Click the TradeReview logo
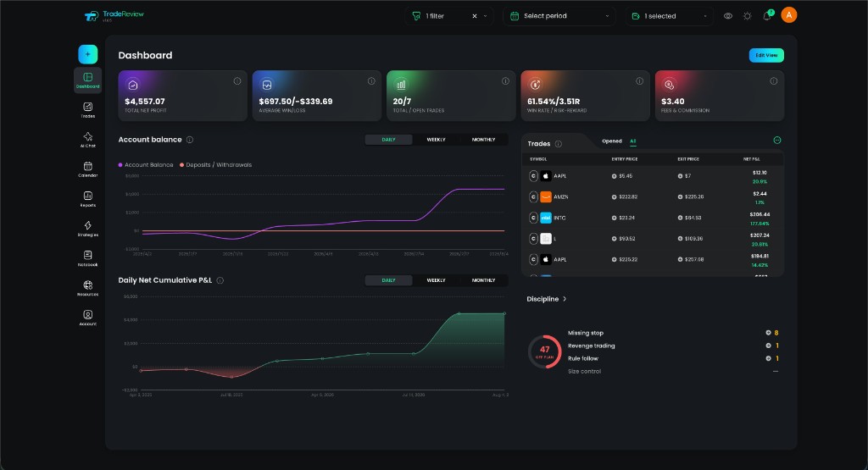This screenshot has height=470, width=868. pyautogui.click(x=114, y=16)
